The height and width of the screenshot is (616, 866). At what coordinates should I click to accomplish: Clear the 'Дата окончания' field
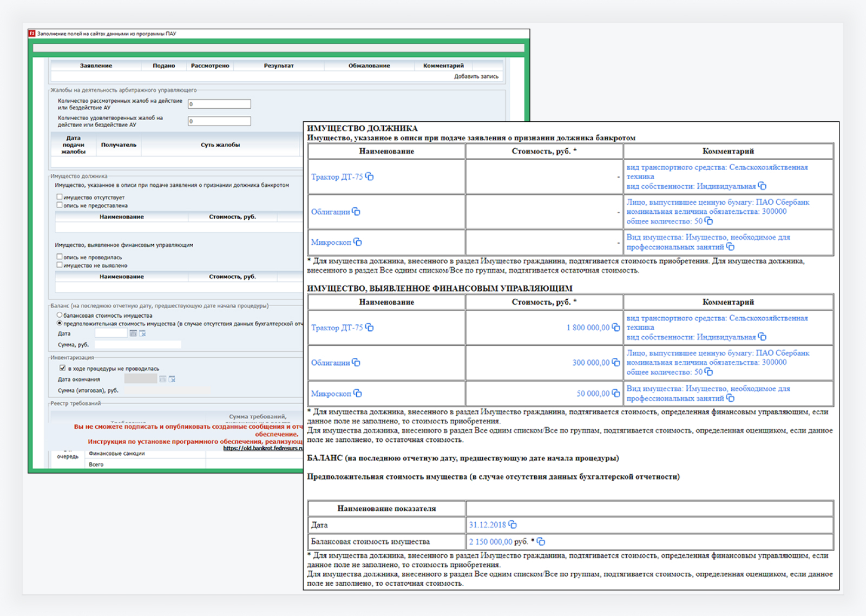coord(172,379)
